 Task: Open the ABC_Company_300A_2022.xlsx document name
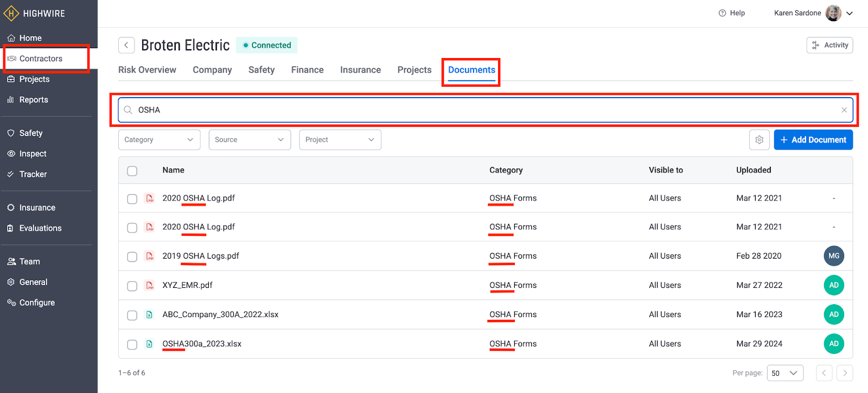click(220, 314)
